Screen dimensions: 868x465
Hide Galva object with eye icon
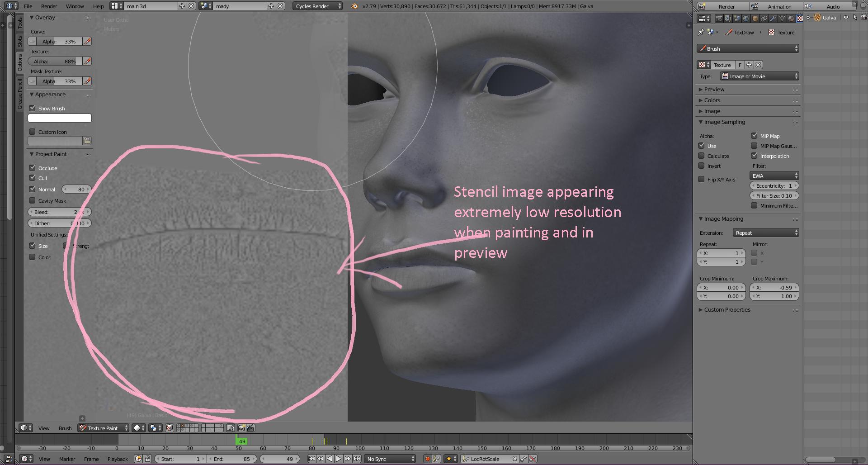846,17
